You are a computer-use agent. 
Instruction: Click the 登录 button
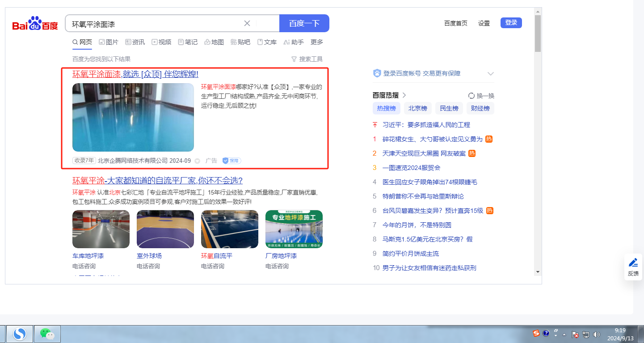coord(511,23)
